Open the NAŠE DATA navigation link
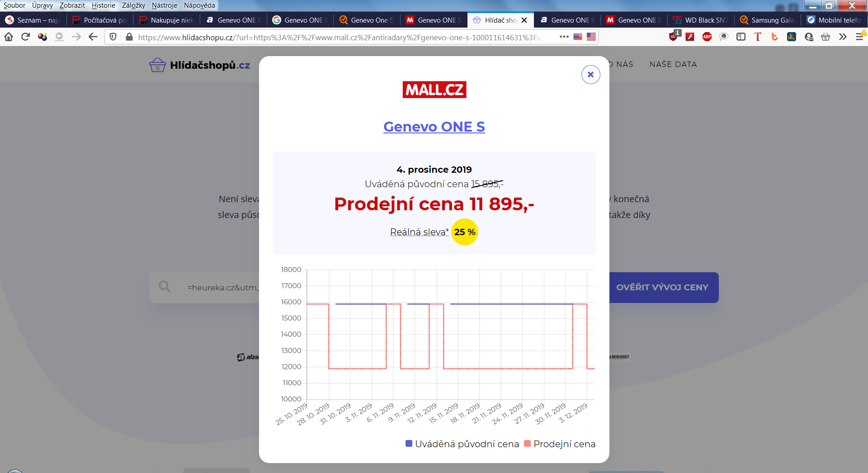 [x=673, y=64]
